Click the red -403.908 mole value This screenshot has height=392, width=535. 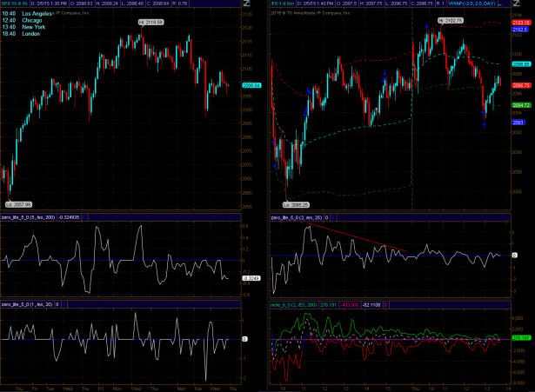[350, 305]
